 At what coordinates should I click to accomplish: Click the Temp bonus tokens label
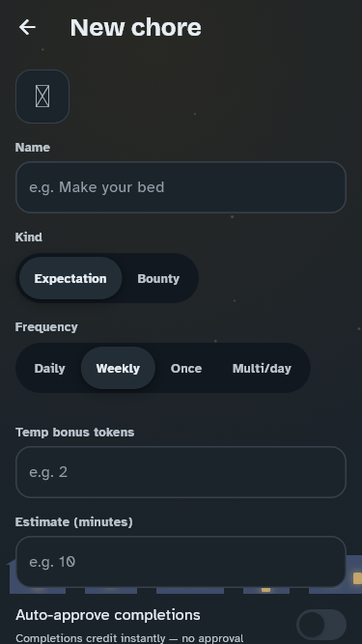pyautogui.click(x=74, y=433)
